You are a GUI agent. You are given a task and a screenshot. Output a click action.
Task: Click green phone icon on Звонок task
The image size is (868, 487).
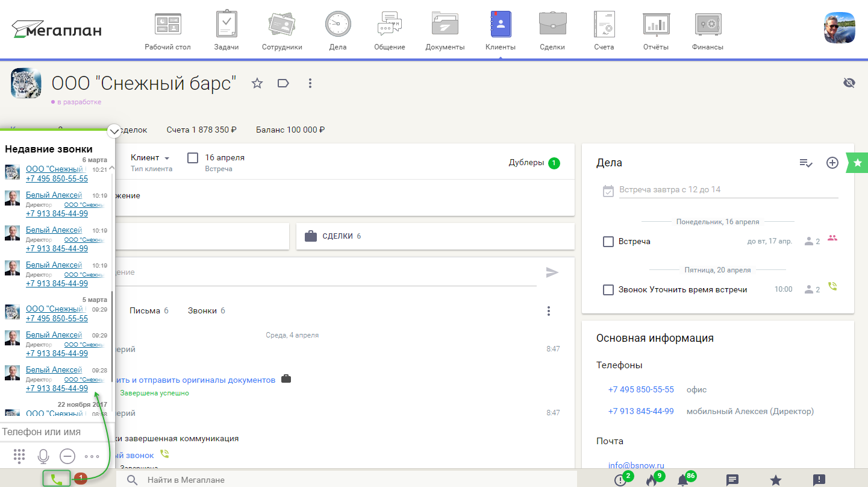(x=833, y=287)
